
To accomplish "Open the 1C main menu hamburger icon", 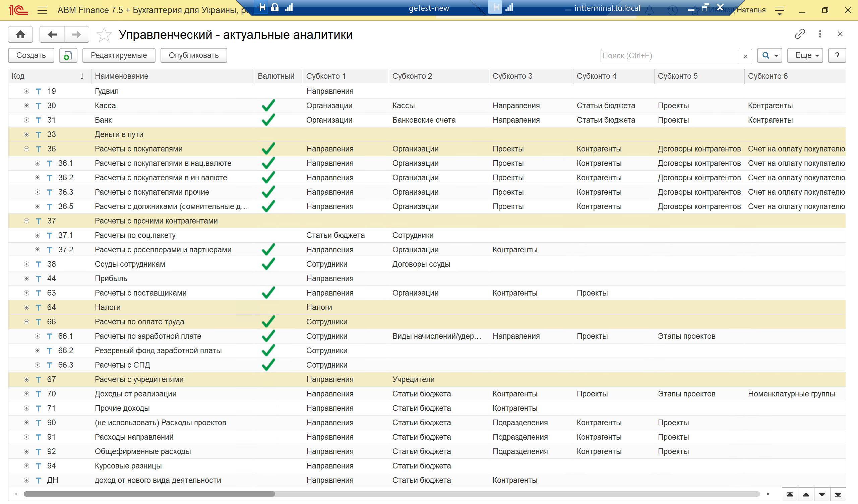I will click(42, 10).
